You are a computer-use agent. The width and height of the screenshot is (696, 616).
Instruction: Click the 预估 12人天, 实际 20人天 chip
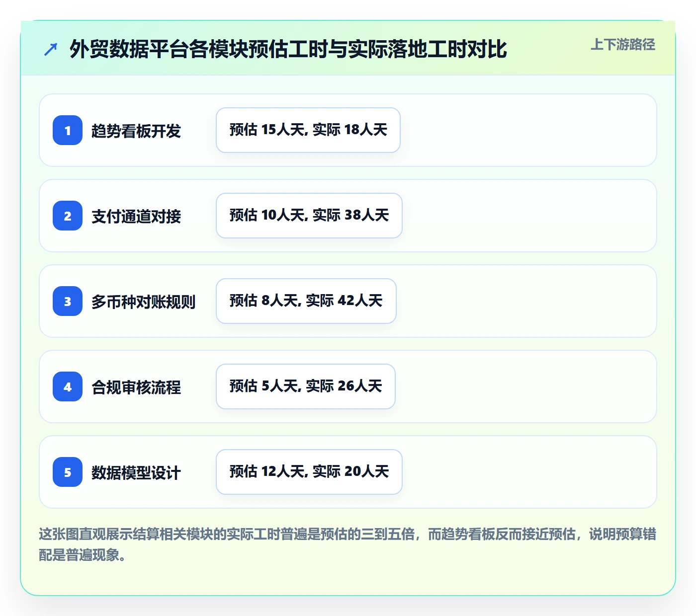[x=309, y=472]
